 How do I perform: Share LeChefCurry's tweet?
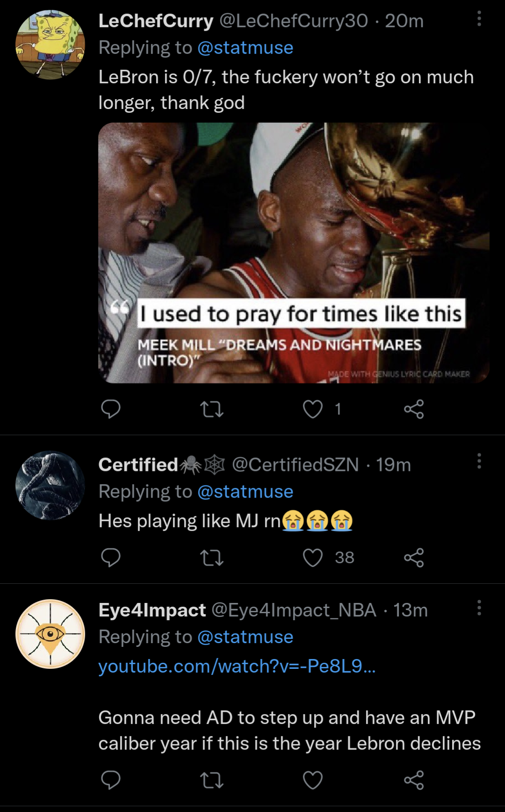[x=414, y=409]
